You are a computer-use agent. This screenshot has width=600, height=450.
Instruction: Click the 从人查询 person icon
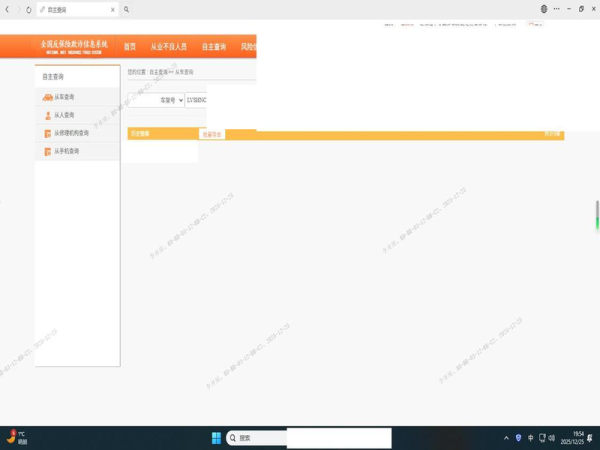point(47,116)
